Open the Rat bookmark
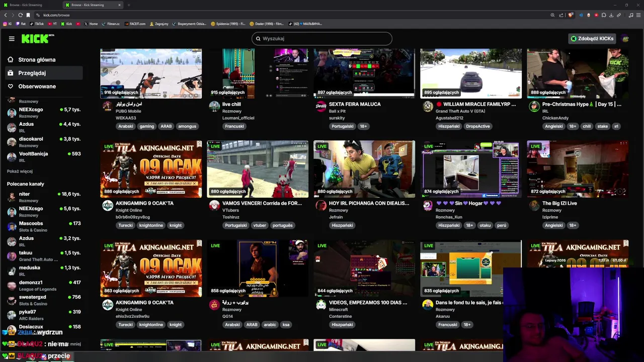This screenshot has height=362, width=644. click(x=21, y=24)
